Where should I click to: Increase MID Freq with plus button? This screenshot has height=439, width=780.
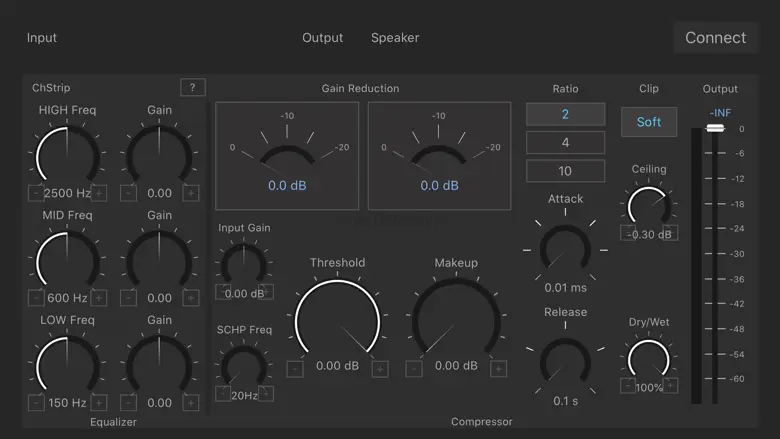(x=100, y=298)
